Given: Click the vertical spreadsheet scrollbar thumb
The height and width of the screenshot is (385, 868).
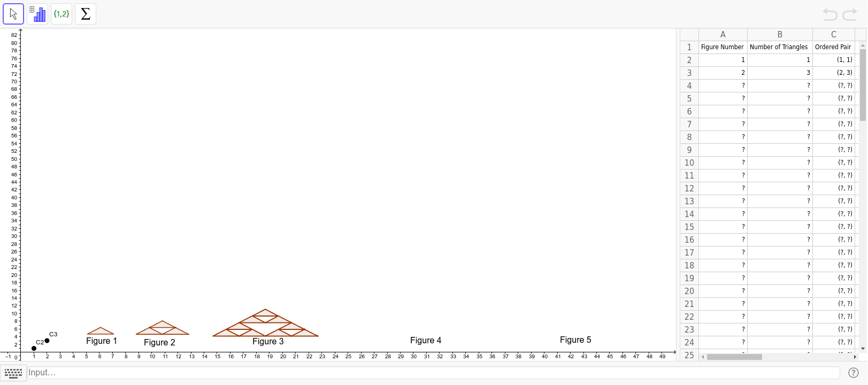Looking at the screenshot, I should click(x=863, y=85).
